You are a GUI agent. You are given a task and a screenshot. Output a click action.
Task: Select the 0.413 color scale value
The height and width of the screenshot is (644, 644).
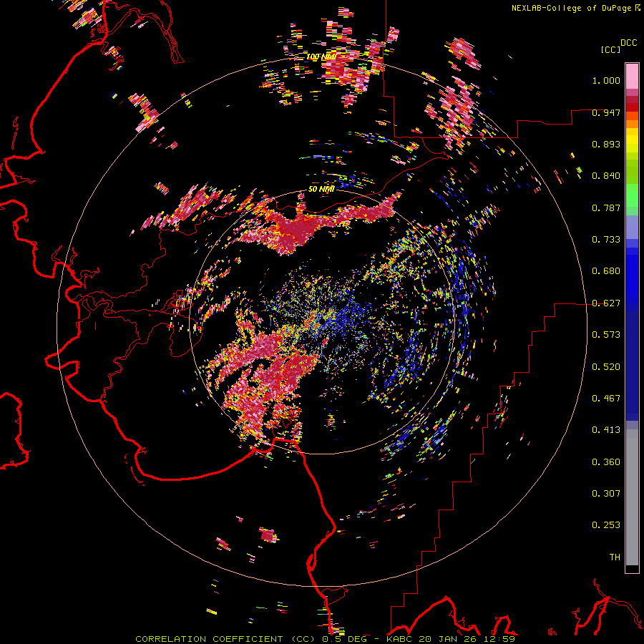pos(606,430)
